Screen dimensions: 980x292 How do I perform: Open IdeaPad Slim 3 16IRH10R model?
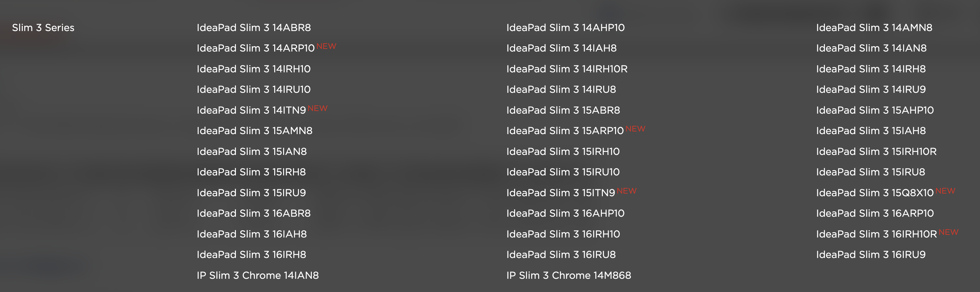(876, 234)
